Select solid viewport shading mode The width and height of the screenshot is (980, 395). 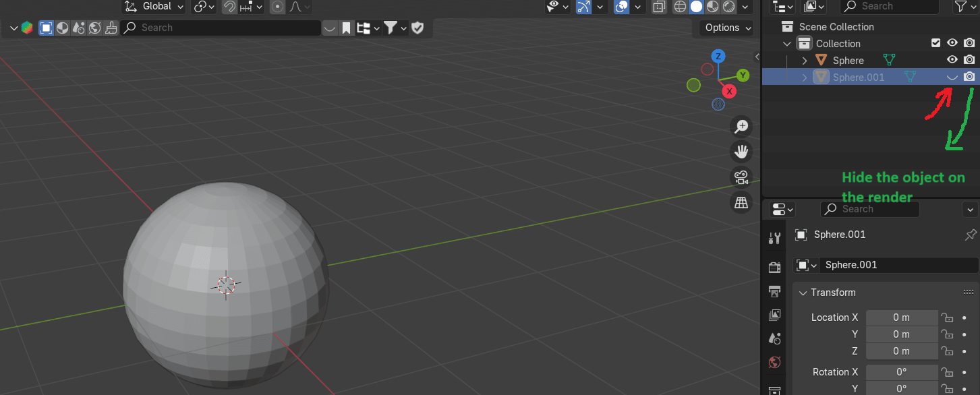coord(696,7)
